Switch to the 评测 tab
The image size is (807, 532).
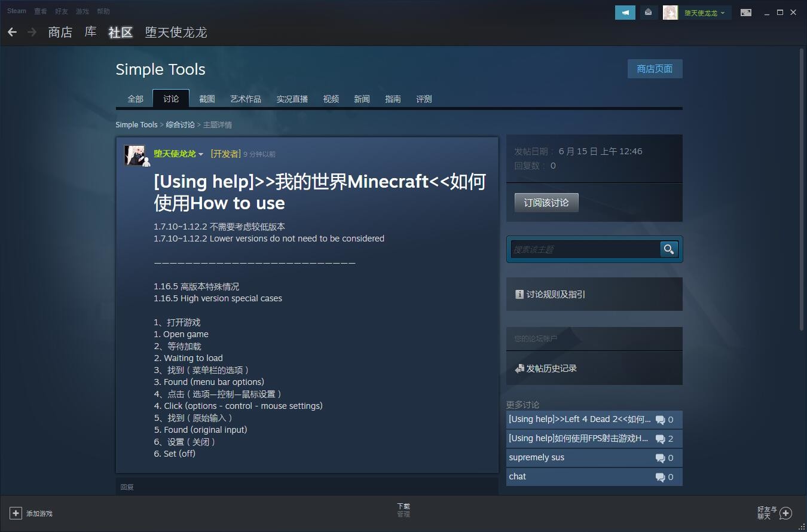[424, 99]
